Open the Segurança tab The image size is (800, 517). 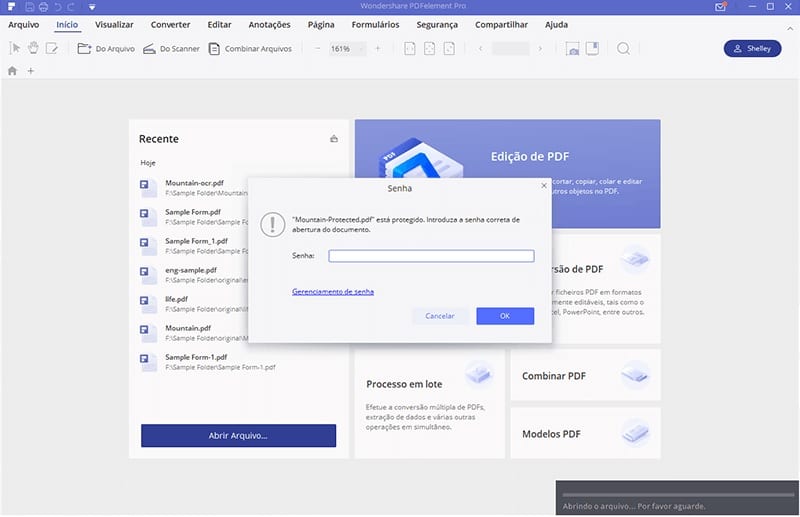[437, 24]
